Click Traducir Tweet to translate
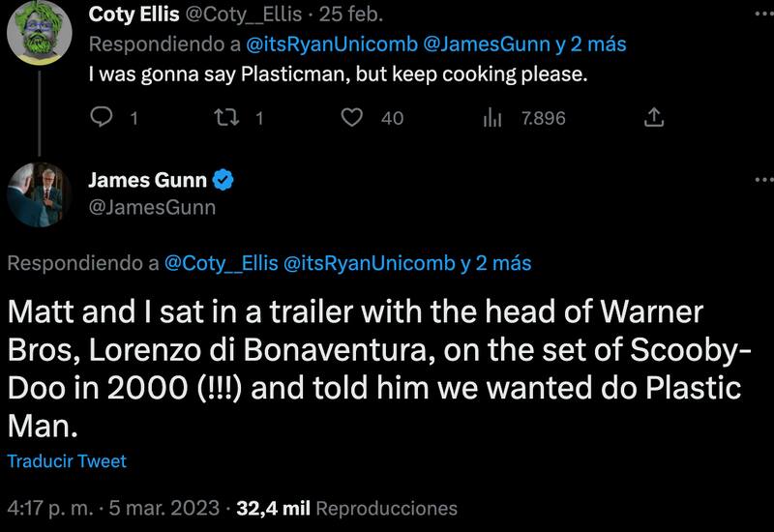Viewport: 774px width, 532px height. tap(67, 461)
